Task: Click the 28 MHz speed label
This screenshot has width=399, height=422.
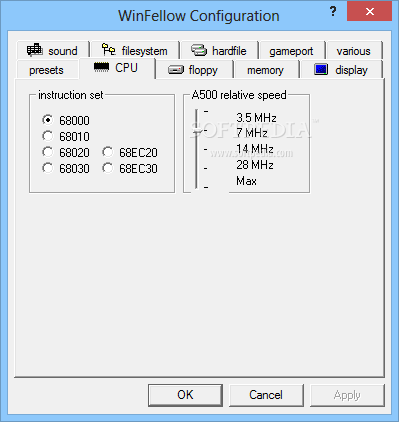Action: pos(255,165)
